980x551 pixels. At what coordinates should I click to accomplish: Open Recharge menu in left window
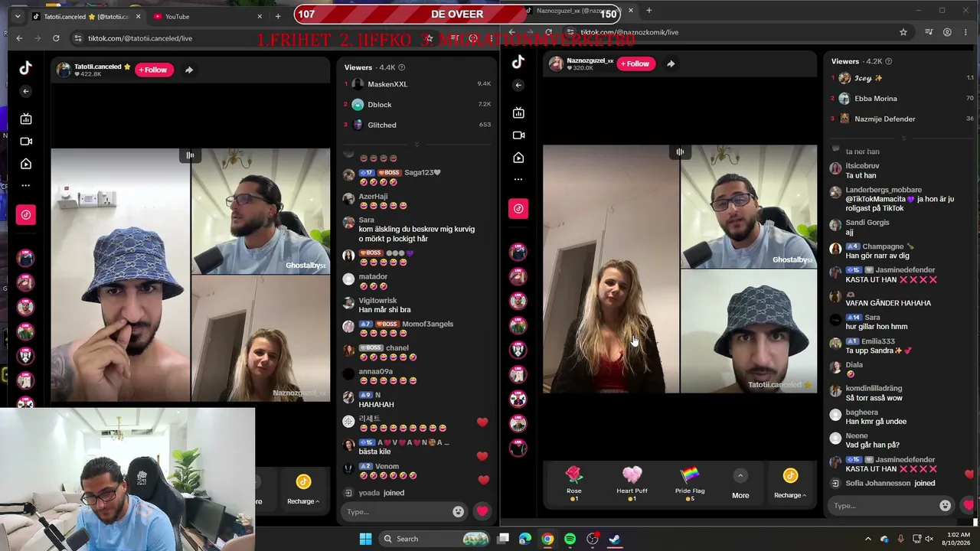click(303, 489)
